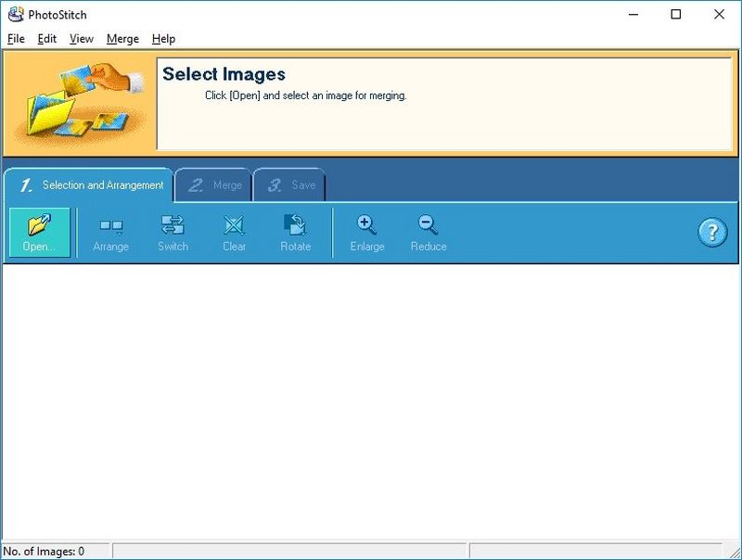Viewport: 742px width, 560px height.
Task: Click the Open folder icon
Action: [39, 225]
